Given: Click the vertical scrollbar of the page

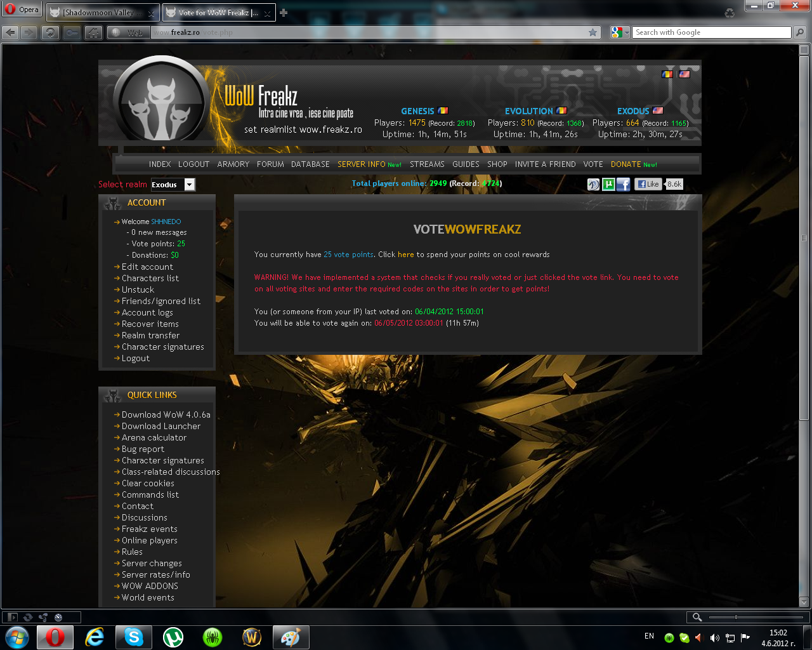Looking at the screenshot, I should point(804,237).
